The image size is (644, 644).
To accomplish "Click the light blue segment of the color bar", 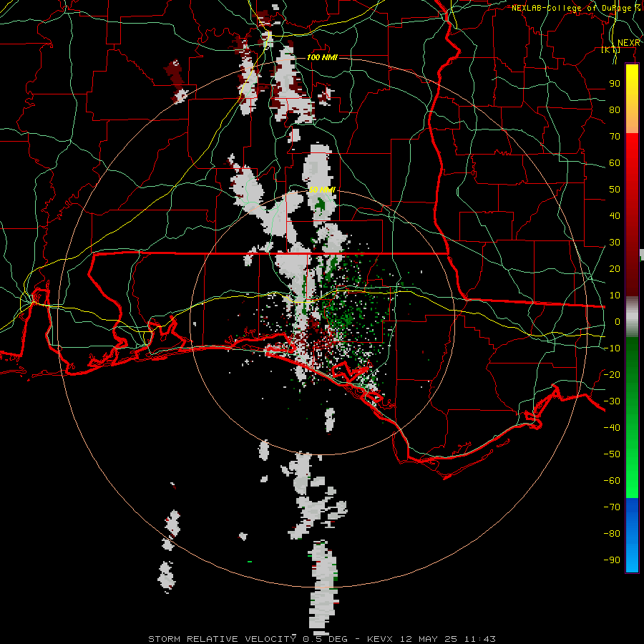I will [x=632, y=557].
